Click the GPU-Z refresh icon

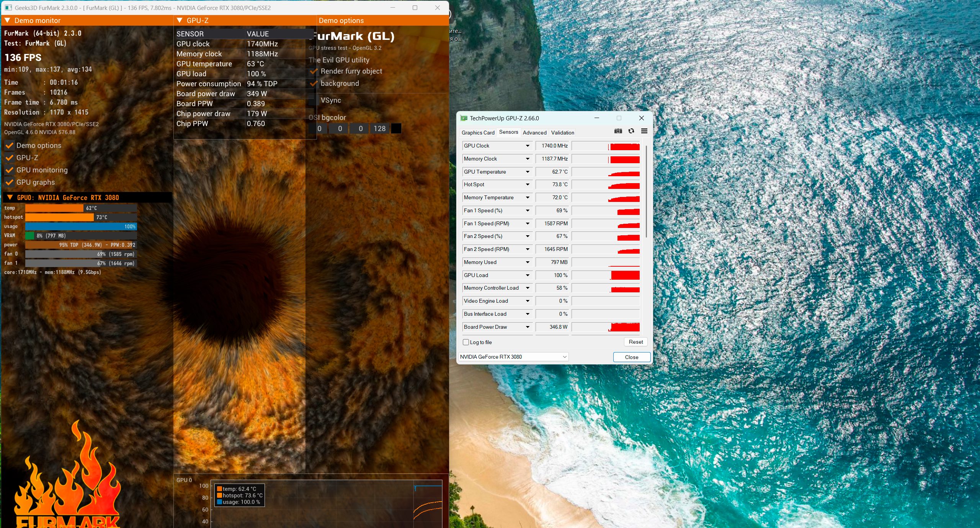[x=631, y=131]
